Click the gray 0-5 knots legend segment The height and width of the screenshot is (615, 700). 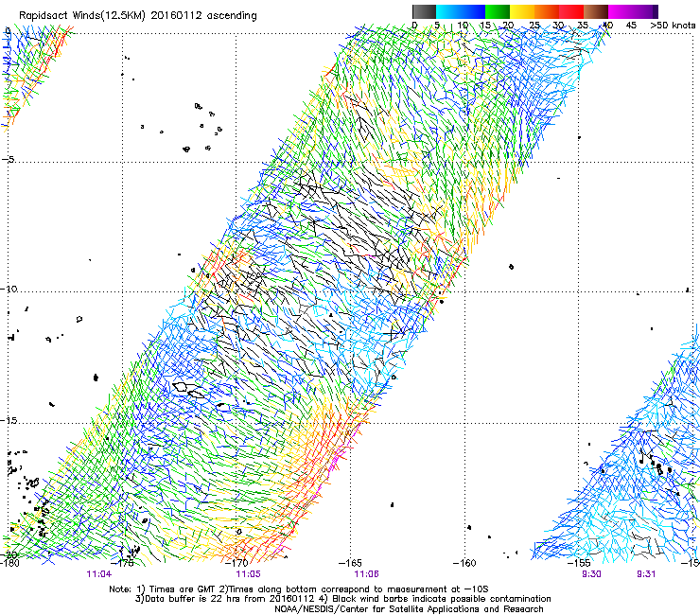pyautogui.click(x=424, y=11)
